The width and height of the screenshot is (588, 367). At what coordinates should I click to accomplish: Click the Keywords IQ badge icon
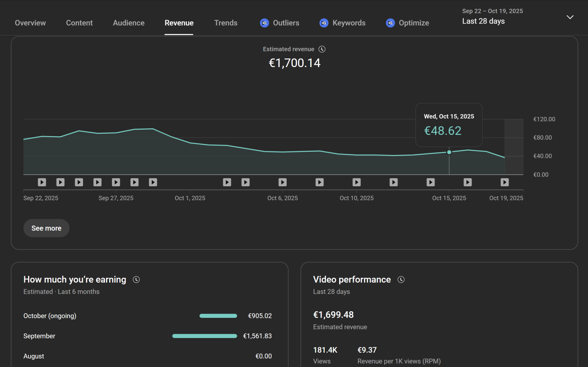324,23
